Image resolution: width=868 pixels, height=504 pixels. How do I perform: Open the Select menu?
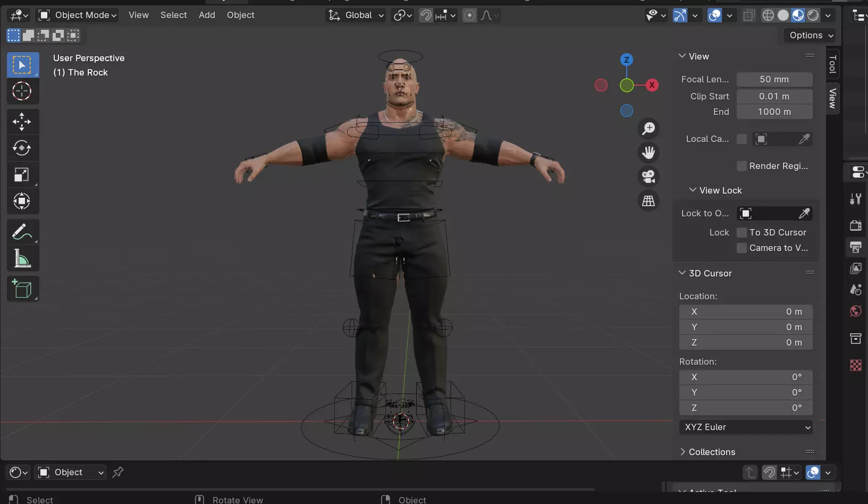[x=174, y=15]
